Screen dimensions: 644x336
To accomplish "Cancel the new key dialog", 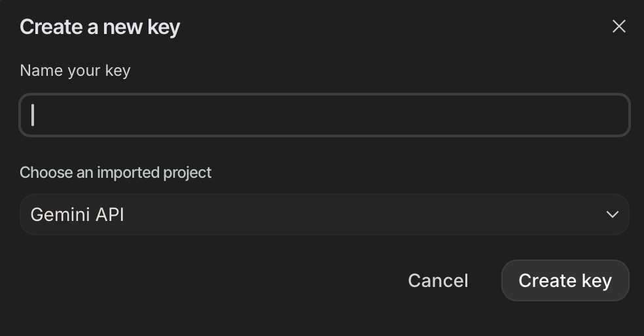I will (x=438, y=280).
